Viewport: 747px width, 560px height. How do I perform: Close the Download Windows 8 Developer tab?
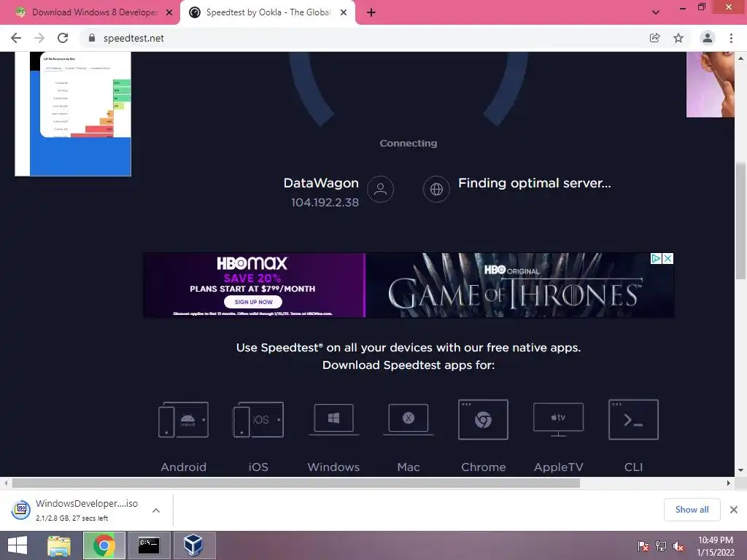point(169,12)
